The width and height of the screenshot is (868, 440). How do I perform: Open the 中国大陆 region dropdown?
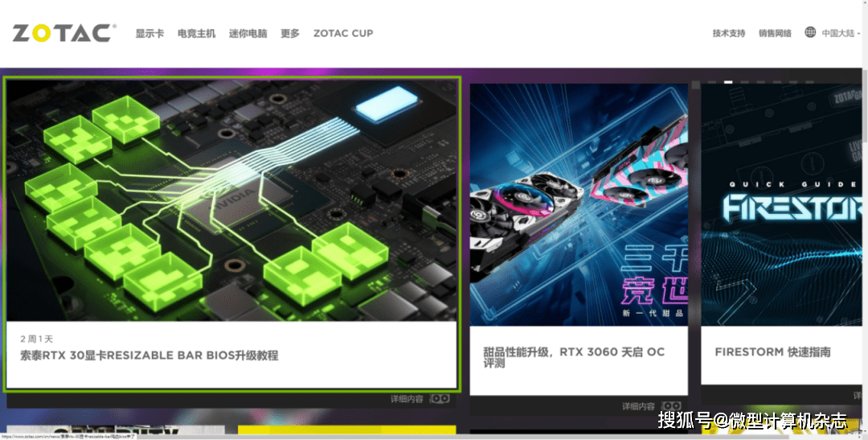pos(841,33)
